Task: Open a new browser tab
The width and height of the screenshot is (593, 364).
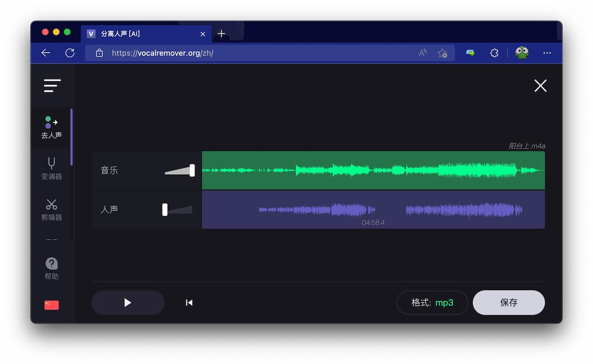Action: coord(221,34)
